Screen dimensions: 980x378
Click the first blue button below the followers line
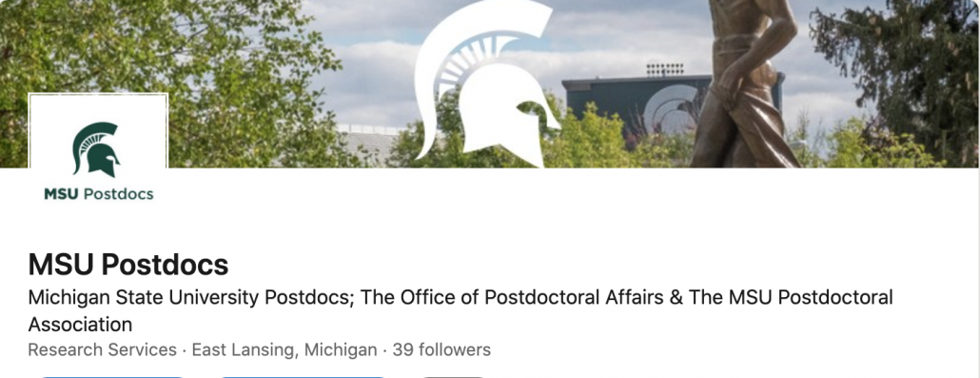112,377
